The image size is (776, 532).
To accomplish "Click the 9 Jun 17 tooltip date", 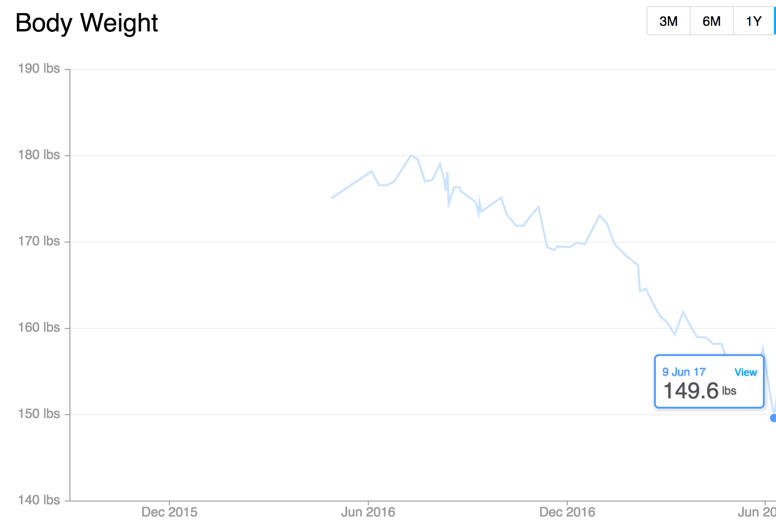I will pos(684,372).
